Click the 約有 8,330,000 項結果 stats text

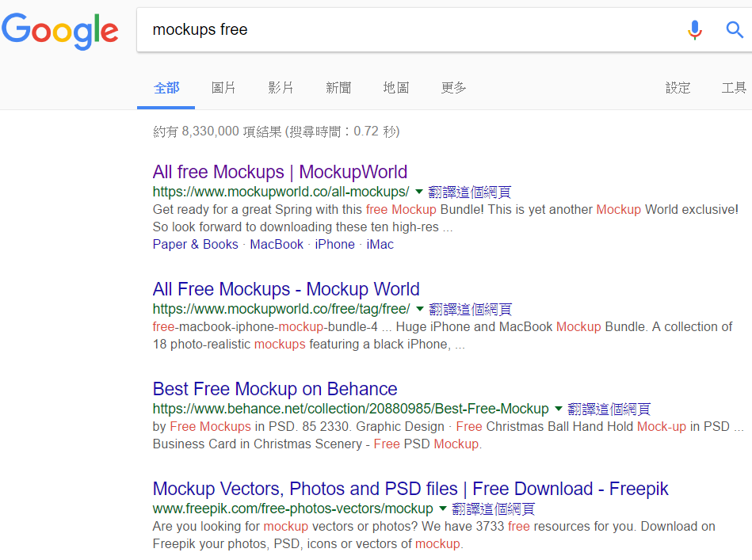point(277,131)
